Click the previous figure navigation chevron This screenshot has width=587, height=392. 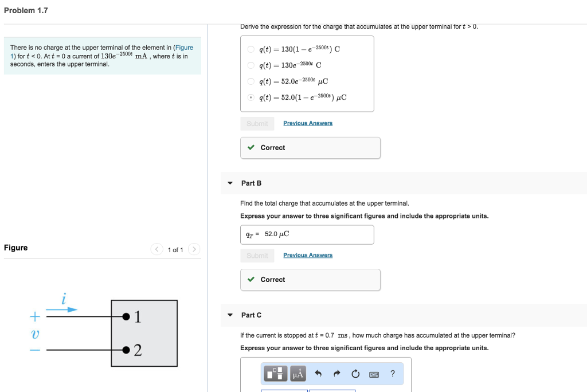pyautogui.click(x=157, y=249)
